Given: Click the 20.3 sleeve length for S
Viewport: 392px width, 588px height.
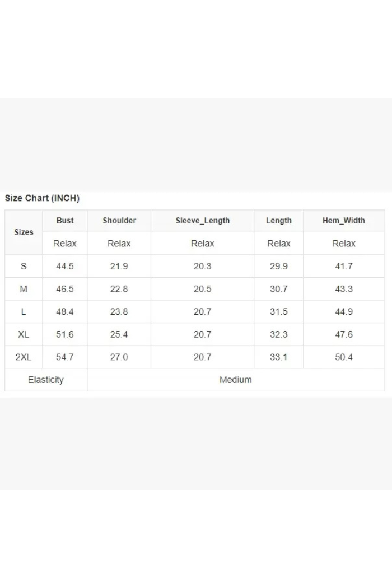Looking at the screenshot, I should 202,267.
